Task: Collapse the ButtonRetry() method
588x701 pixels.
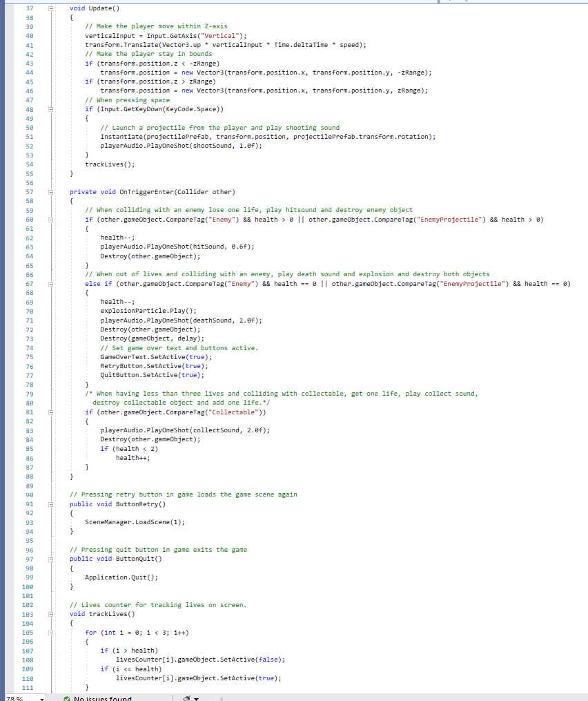Action: tap(51, 504)
